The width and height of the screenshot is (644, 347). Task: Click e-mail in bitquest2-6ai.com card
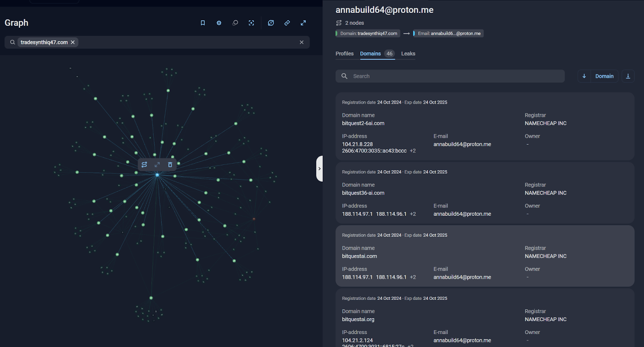462,144
